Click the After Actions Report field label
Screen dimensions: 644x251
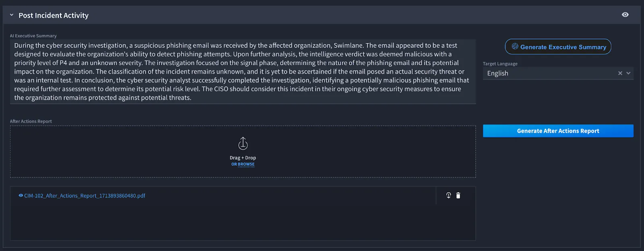click(31, 121)
